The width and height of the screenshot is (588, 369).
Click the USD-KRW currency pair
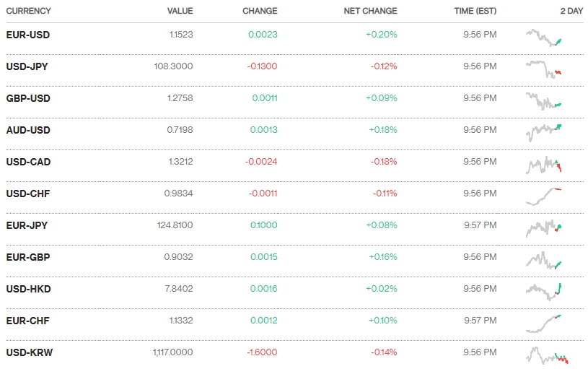pyautogui.click(x=30, y=352)
